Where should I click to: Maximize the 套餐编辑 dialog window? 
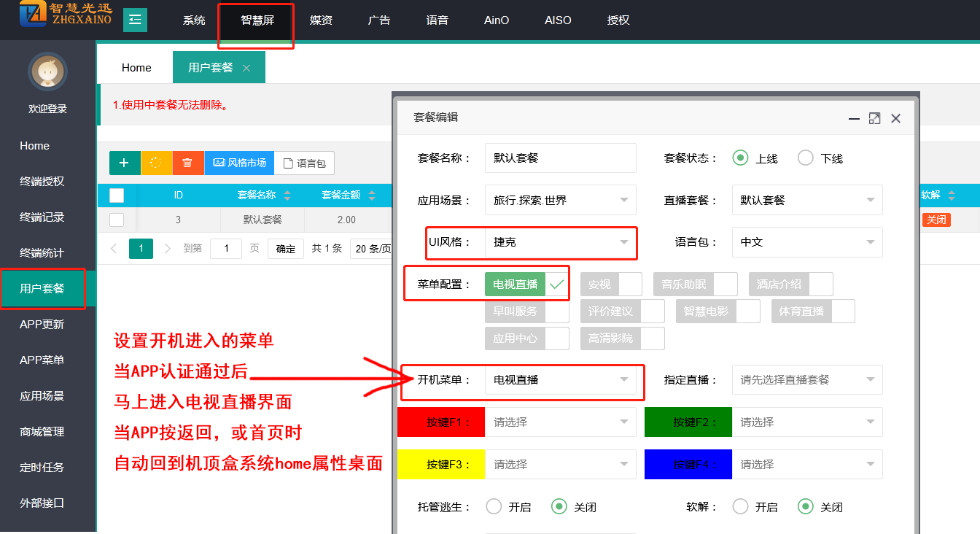pos(874,118)
